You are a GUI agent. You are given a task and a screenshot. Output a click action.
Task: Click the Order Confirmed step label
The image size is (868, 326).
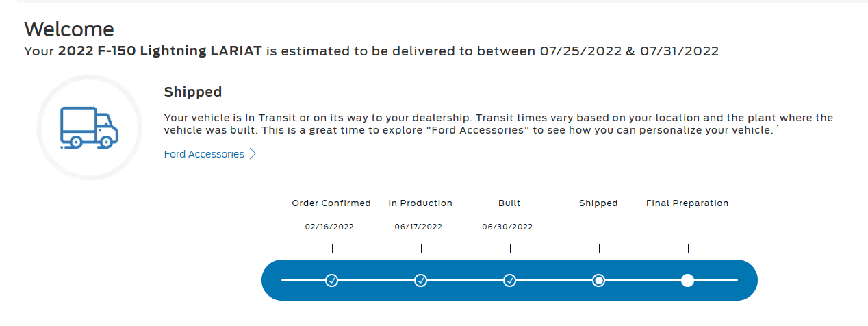(x=331, y=203)
